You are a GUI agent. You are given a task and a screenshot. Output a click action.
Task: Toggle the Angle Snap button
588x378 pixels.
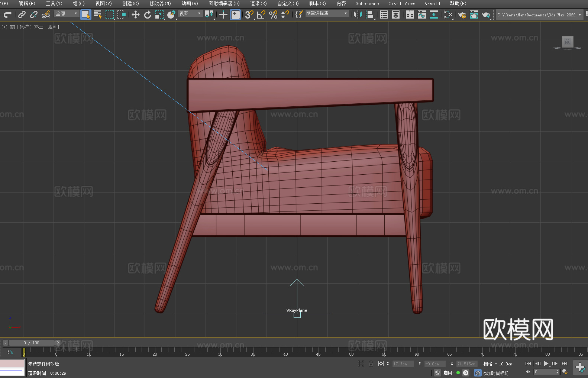tap(261, 14)
